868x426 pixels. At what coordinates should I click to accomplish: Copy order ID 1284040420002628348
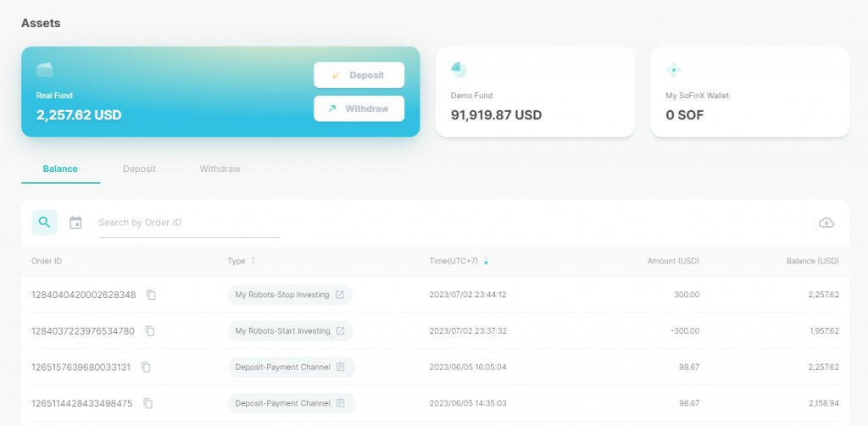point(151,295)
